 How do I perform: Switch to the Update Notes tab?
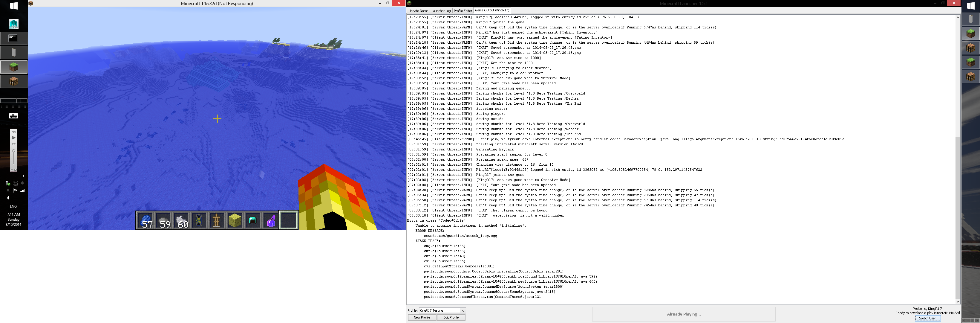[x=418, y=11]
